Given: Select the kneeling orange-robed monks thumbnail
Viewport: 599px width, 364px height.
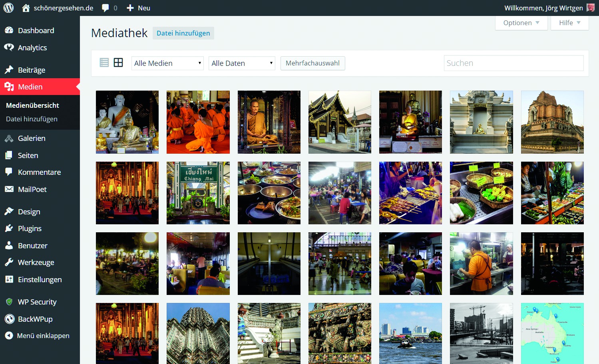Looking at the screenshot, I should [198, 122].
